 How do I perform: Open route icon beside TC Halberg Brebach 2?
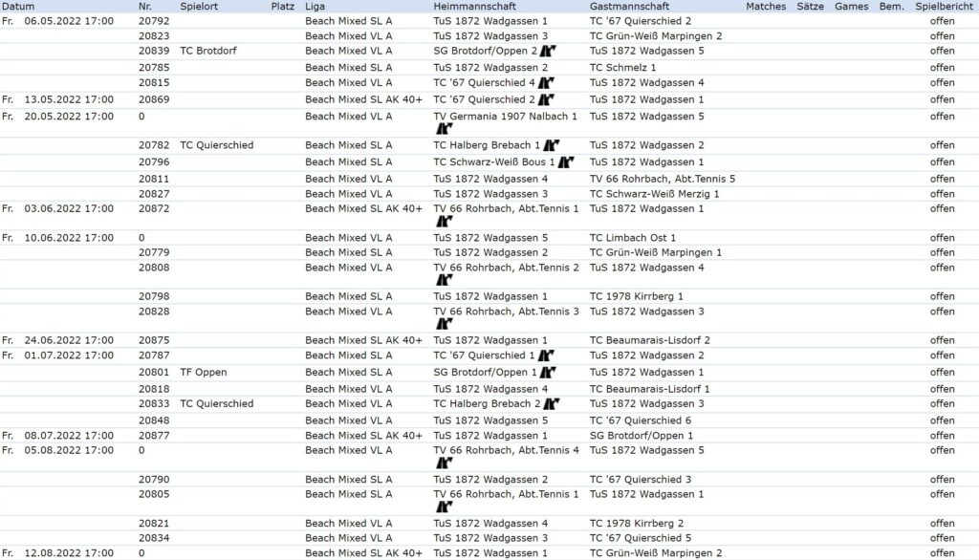pyautogui.click(x=552, y=404)
